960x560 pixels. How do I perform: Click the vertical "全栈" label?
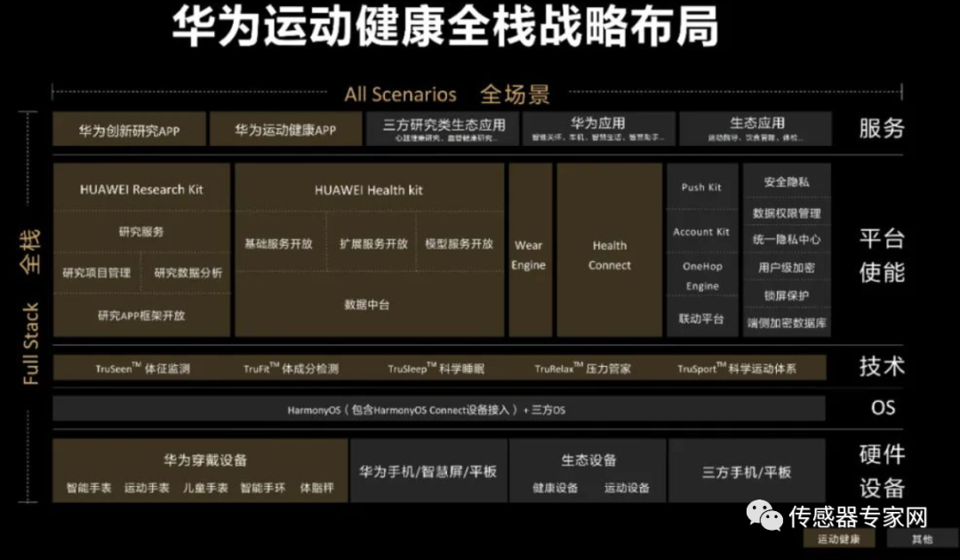pyautogui.click(x=30, y=251)
